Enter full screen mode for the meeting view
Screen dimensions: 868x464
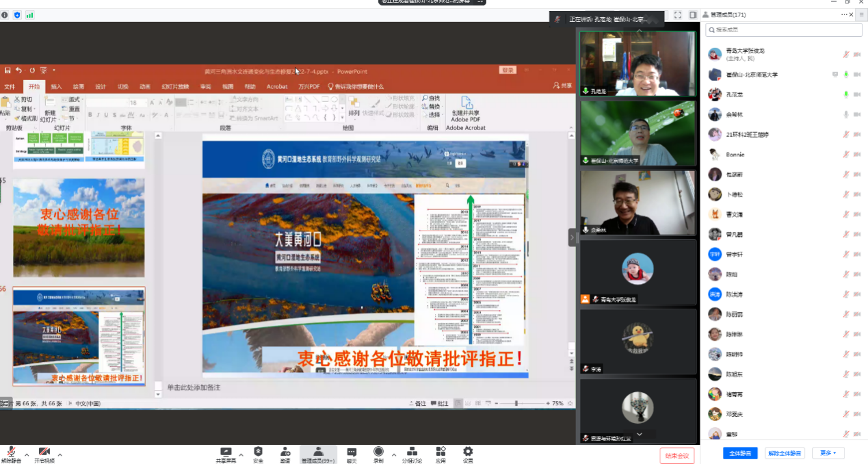678,15
